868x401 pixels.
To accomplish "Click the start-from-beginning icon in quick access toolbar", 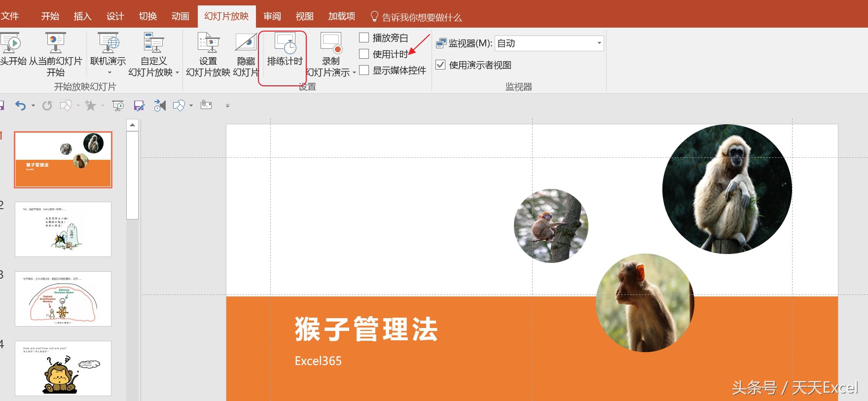I will [118, 106].
